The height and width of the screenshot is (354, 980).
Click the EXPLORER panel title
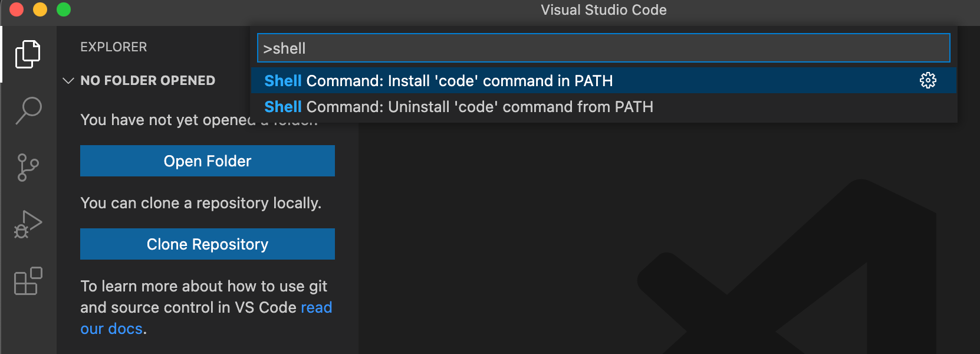[x=114, y=47]
